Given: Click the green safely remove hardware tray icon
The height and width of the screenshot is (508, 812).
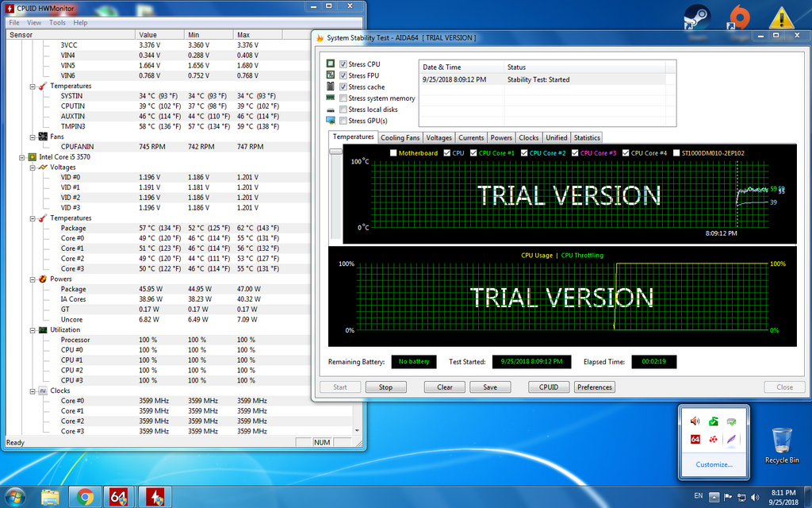Looking at the screenshot, I should [713, 421].
